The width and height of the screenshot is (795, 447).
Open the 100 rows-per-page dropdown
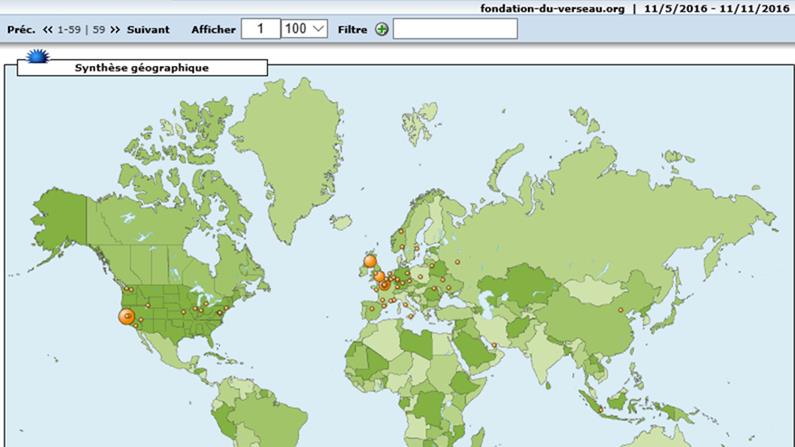[304, 29]
